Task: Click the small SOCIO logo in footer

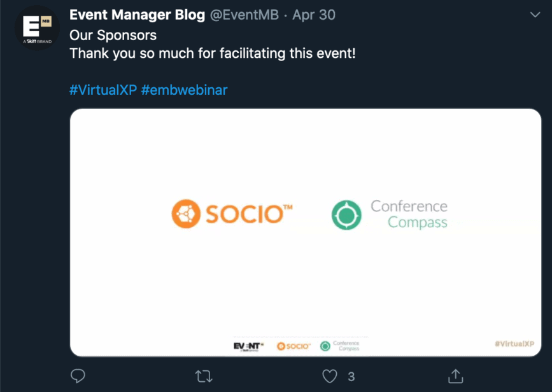Action: tap(294, 346)
